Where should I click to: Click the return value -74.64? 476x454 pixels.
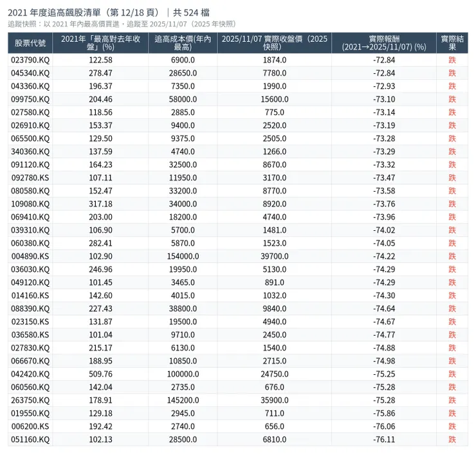[x=384, y=309]
